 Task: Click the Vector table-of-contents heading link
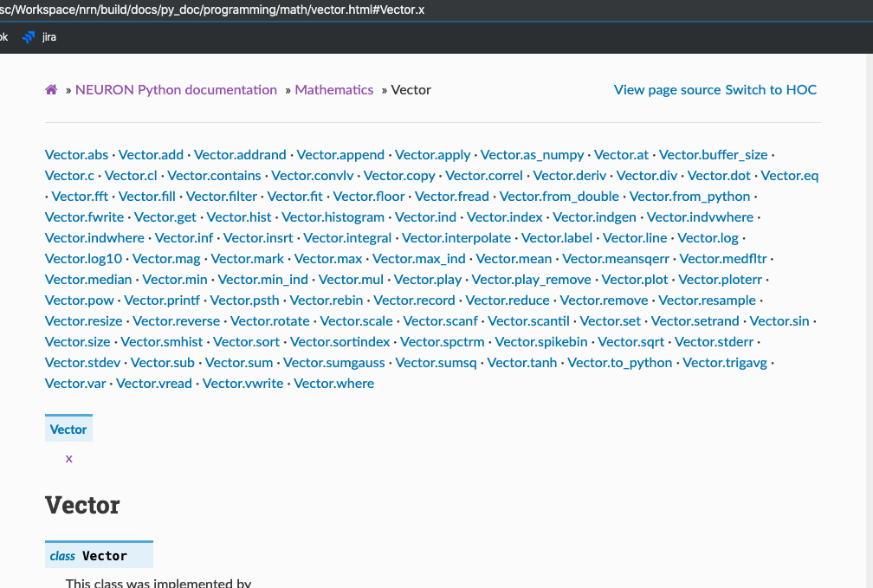tap(68, 430)
